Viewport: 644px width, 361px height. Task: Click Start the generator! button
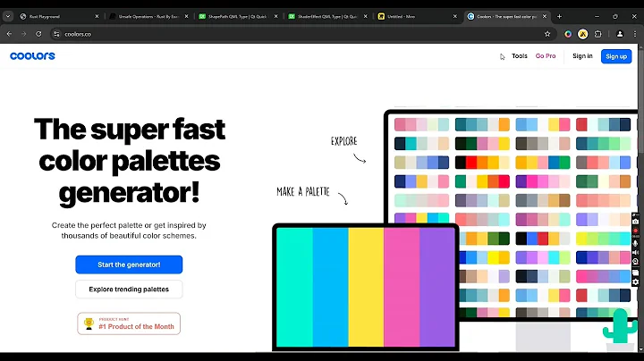[x=129, y=264]
